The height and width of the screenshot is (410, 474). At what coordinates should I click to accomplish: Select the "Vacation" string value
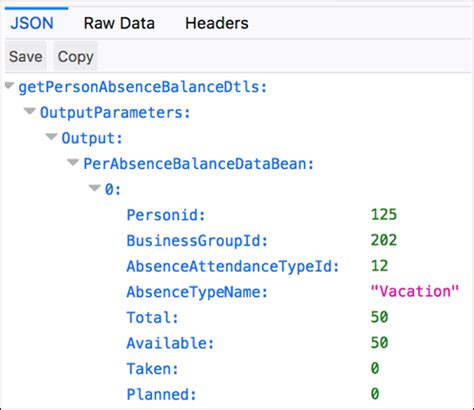[415, 291]
